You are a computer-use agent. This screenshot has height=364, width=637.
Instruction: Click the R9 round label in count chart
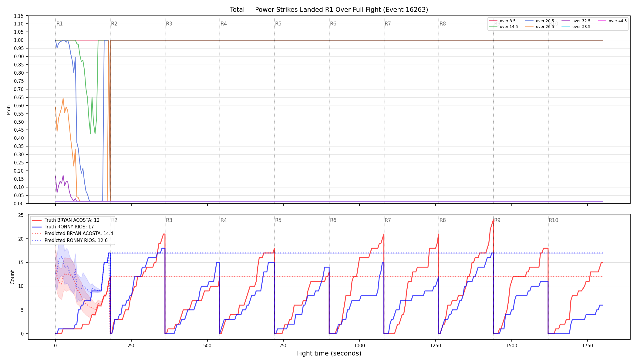click(497, 220)
